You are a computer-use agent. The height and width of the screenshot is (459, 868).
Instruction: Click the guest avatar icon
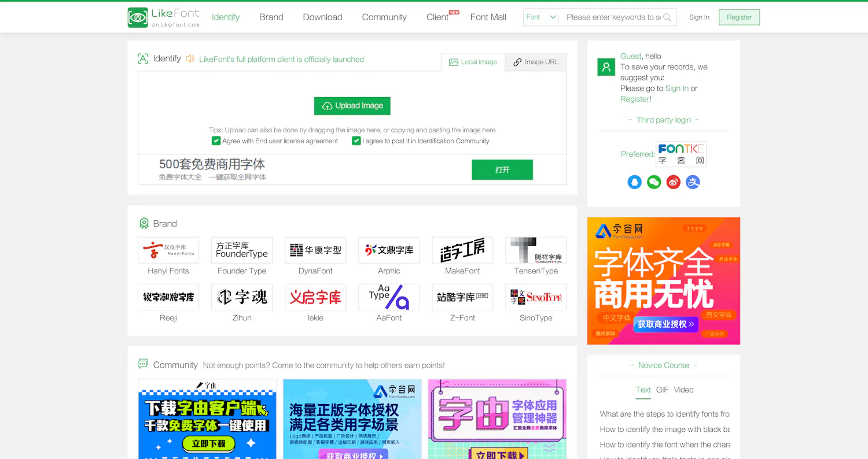(606, 67)
